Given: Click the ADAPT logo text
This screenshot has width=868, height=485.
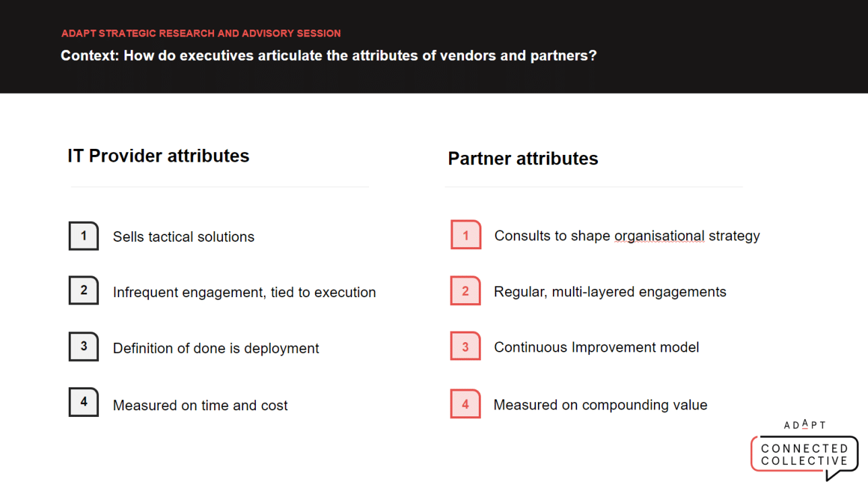Looking at the screenshot, I should click(x=805, y=425).
